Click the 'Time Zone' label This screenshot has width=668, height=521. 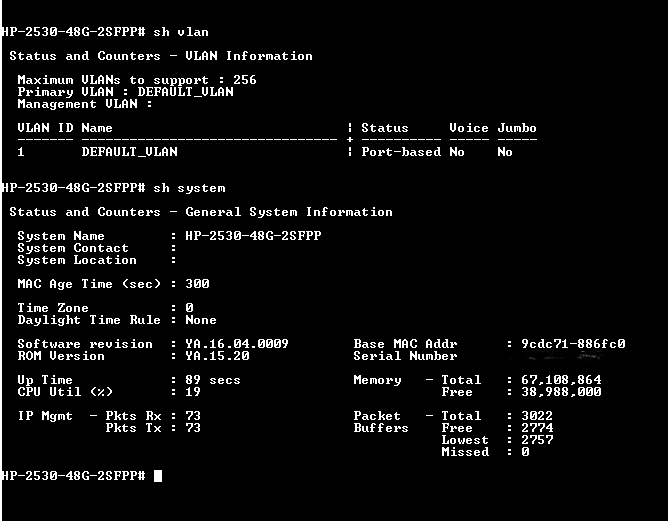53,308
